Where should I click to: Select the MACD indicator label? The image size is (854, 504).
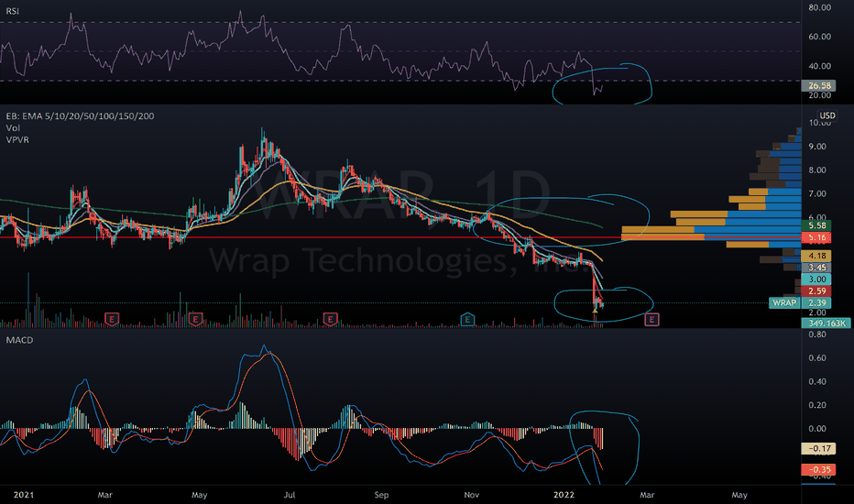pos(19,340)
